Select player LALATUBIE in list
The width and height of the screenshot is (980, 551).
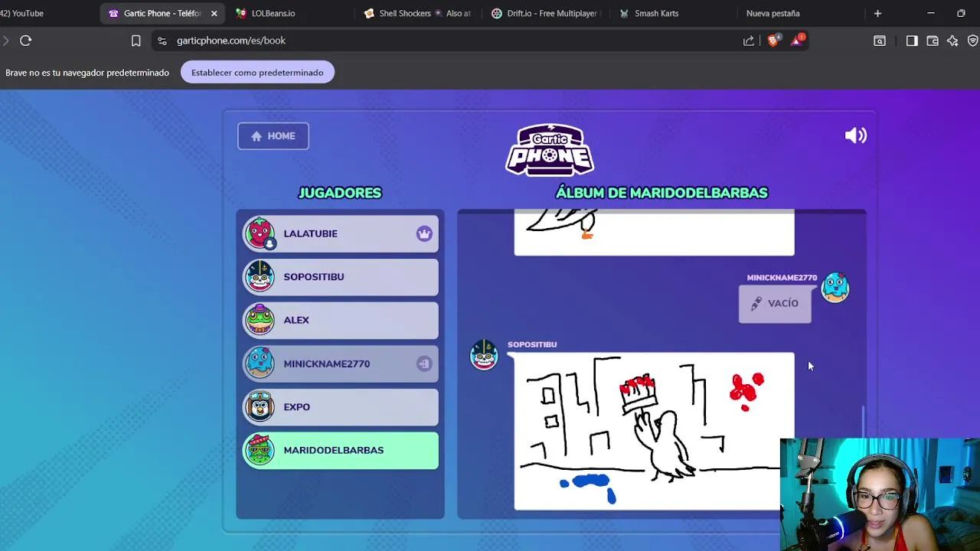[341, 233]
